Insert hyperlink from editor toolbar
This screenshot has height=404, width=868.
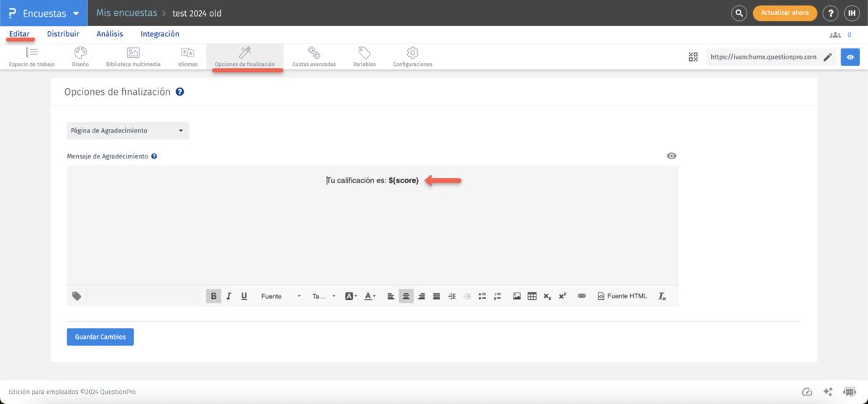(582, 296)
